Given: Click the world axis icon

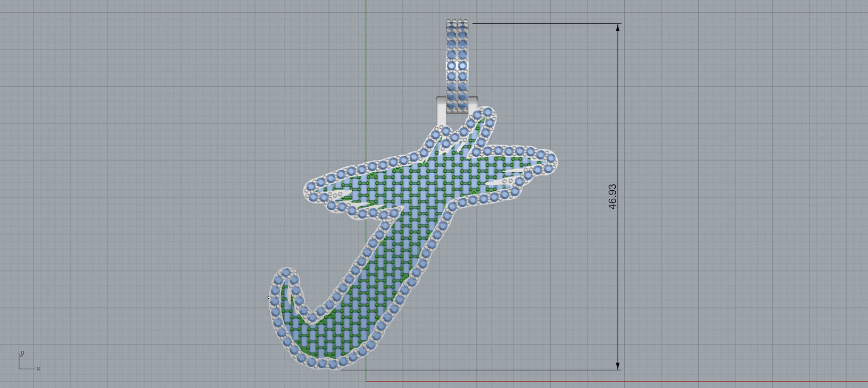Looking at the screenshot, I should (x=29, y=360).
